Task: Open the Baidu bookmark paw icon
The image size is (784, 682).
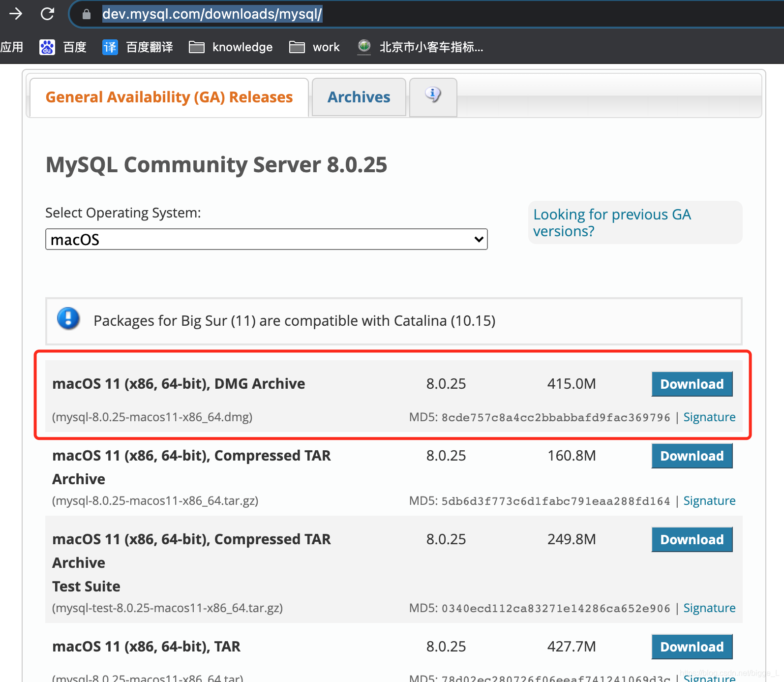Action: 47,47
